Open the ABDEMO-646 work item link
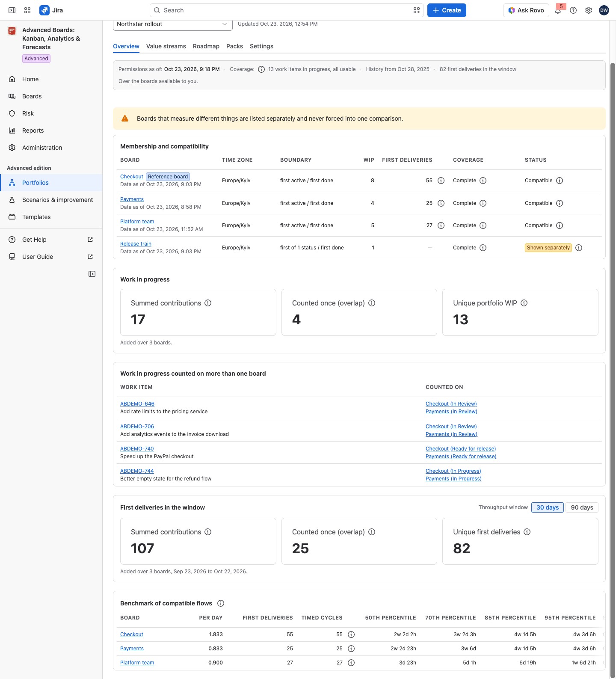The width and height of the screenshot is (616, 679). [x=137, y=404]
